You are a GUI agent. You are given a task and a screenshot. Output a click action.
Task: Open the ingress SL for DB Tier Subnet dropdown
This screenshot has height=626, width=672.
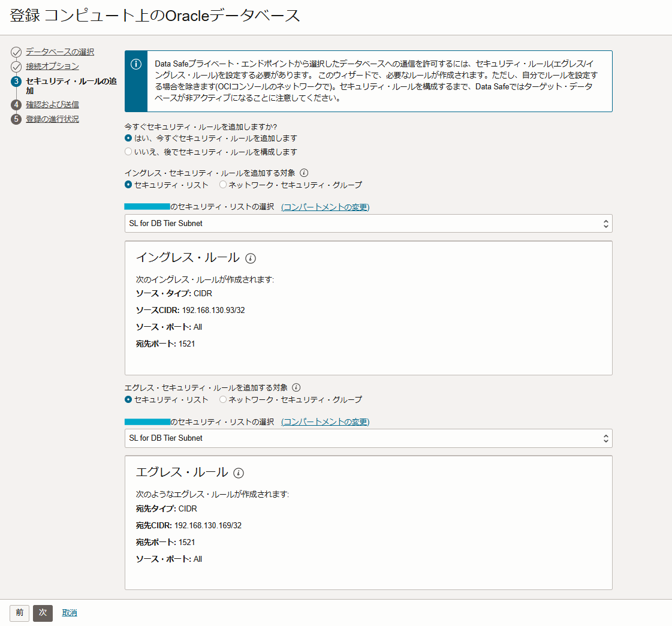pyautogui.click(x=367, y=223)
